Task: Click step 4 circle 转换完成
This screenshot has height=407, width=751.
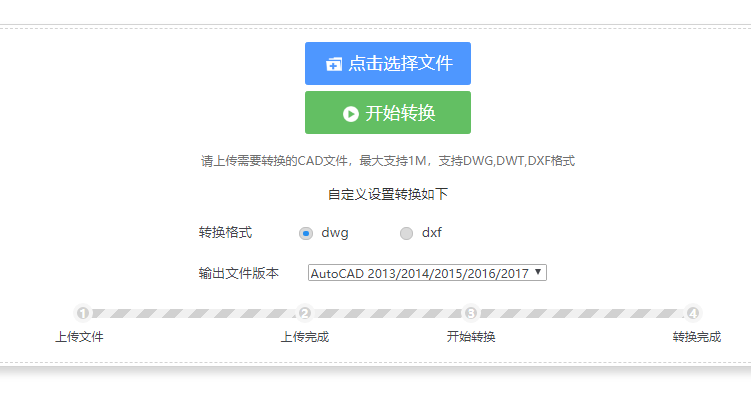Action: coord(693,313)
